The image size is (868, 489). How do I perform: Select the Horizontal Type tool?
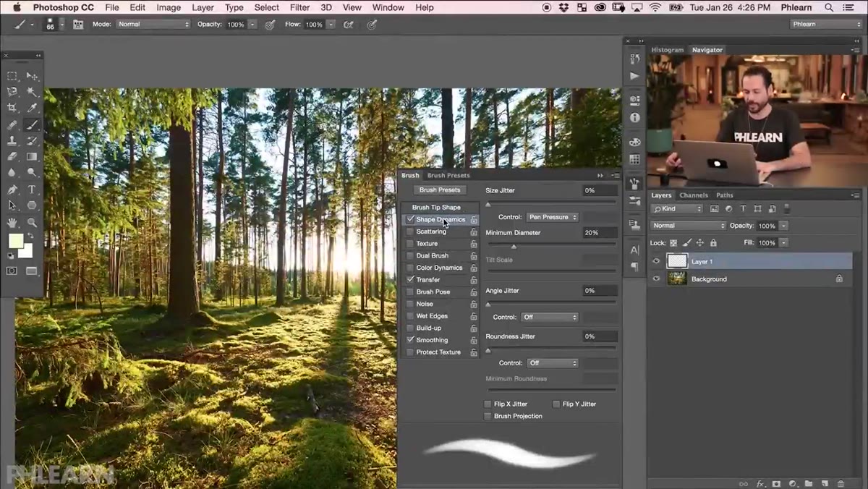[33, 190]
